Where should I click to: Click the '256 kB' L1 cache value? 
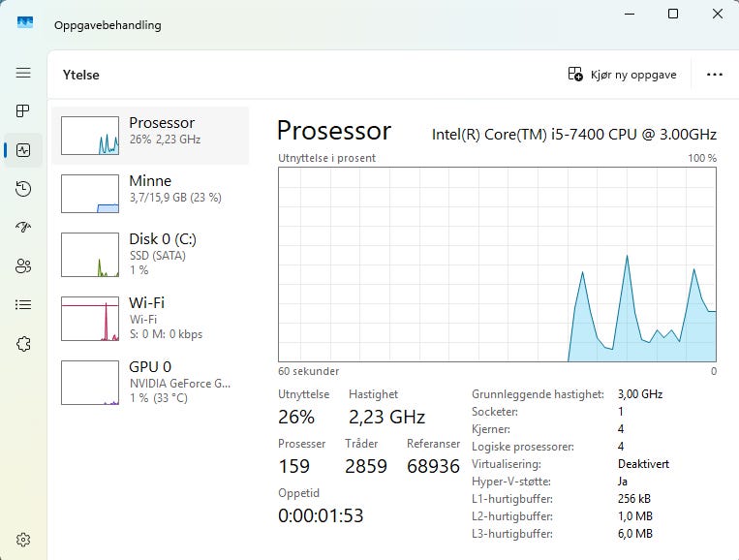point(633,499)
